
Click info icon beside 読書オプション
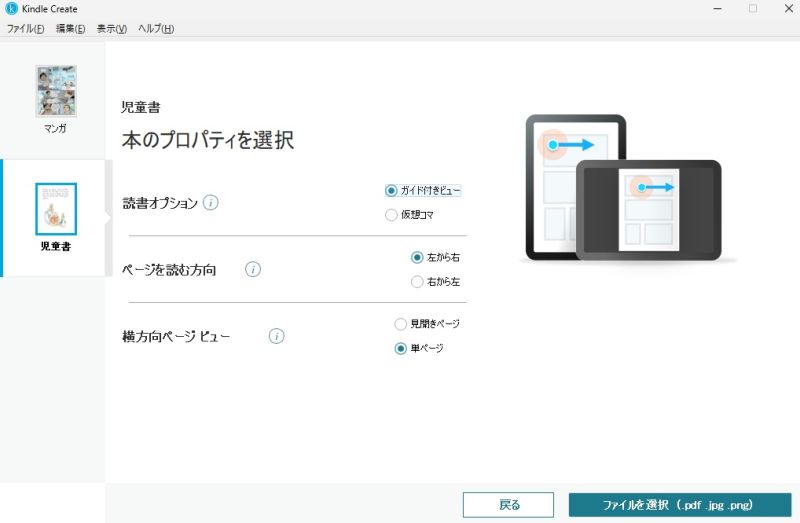[211, 203]
